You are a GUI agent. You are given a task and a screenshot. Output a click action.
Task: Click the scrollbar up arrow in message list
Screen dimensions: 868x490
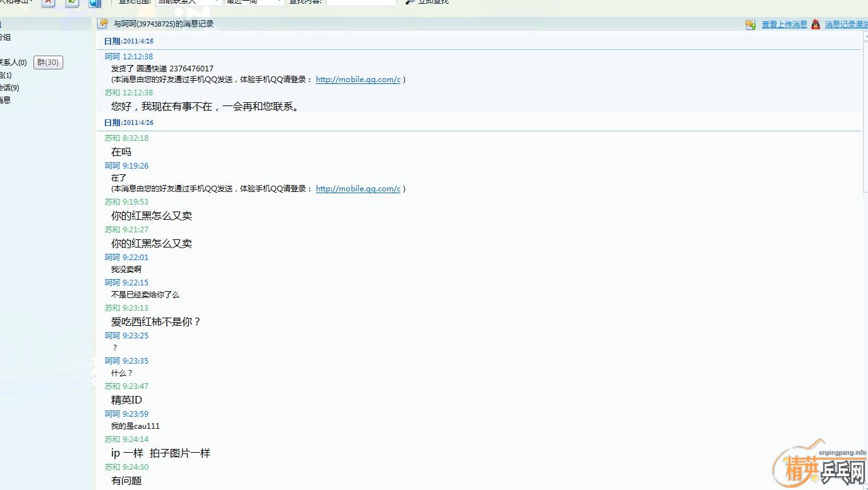pyautogui.click(x=865, y=37)
